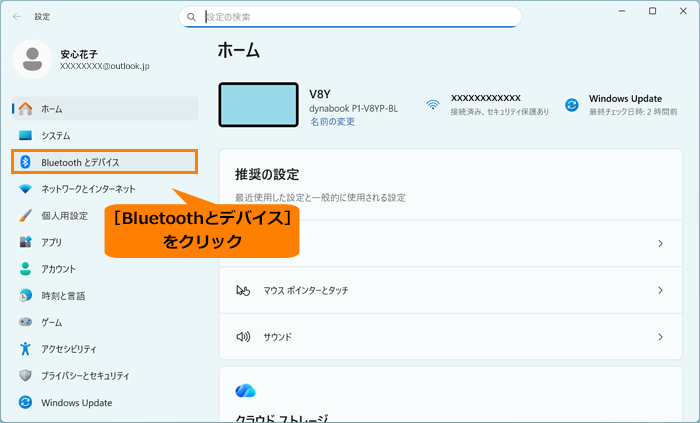Viewport: 700px width, 423px height.
Task: Open マウス ポインターとタッチ setting
Action: (x=450, y=290)
